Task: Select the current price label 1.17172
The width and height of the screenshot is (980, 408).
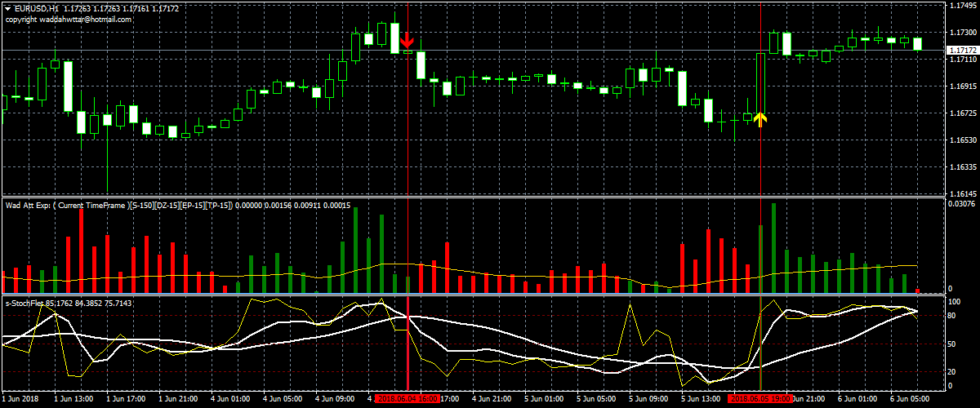Action: [961, 51]
